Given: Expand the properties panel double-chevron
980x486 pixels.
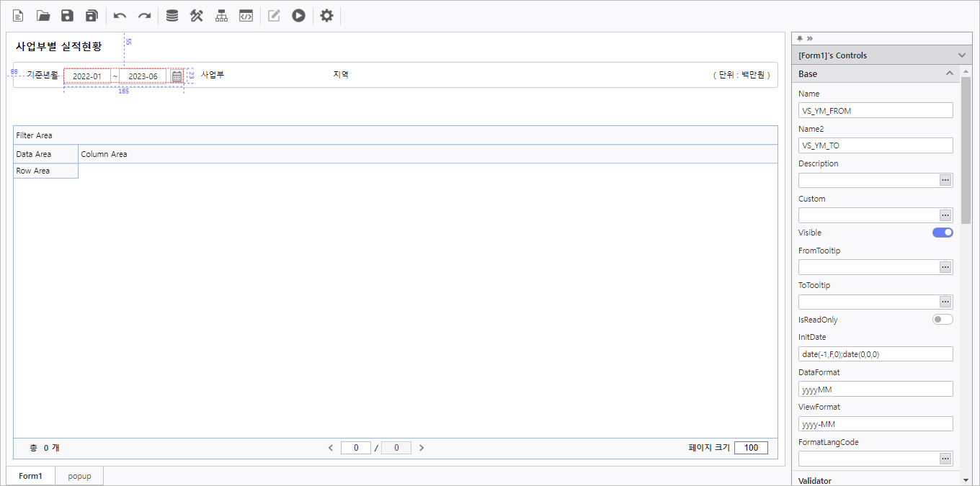Looking at the screenshot, I should click(810, 38).
